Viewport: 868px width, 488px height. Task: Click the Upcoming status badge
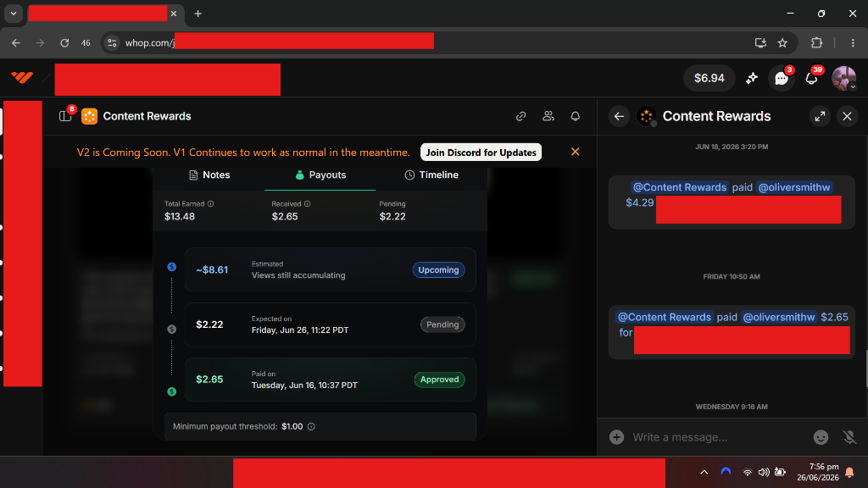[x=438, y=270]
